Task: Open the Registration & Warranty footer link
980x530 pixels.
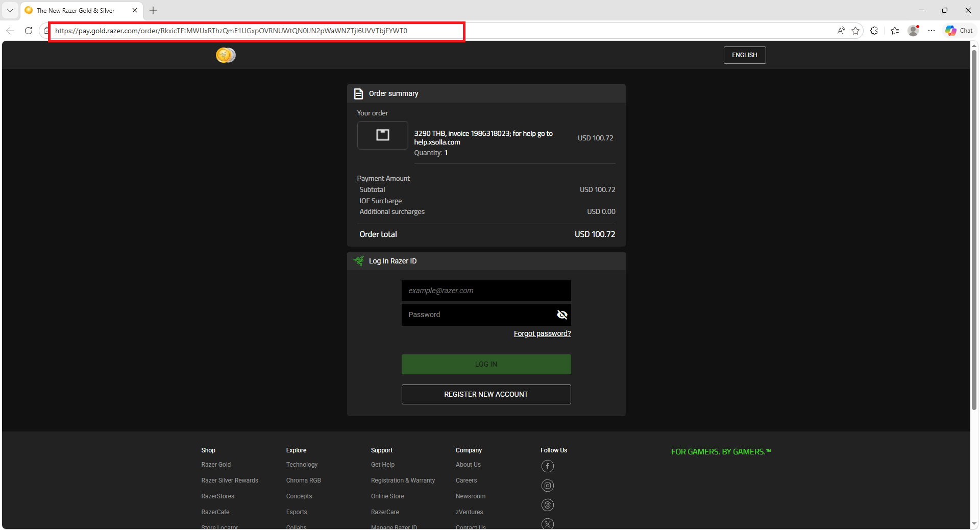Action: [403, 480]
